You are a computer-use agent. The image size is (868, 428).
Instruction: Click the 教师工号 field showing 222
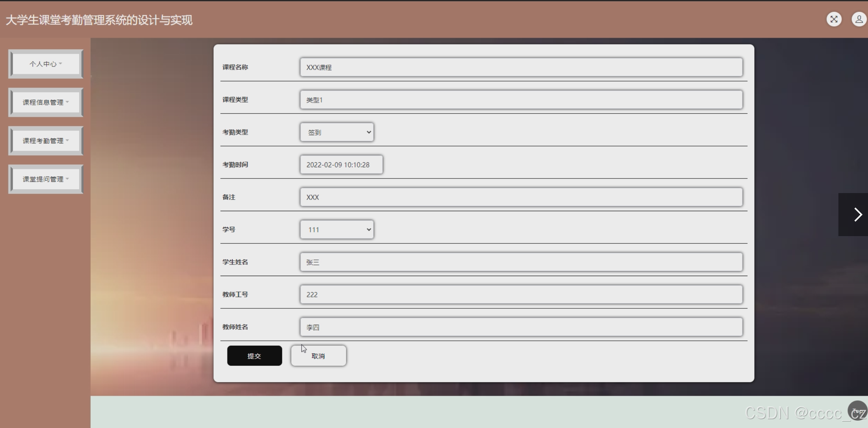(x=521, y=295)
